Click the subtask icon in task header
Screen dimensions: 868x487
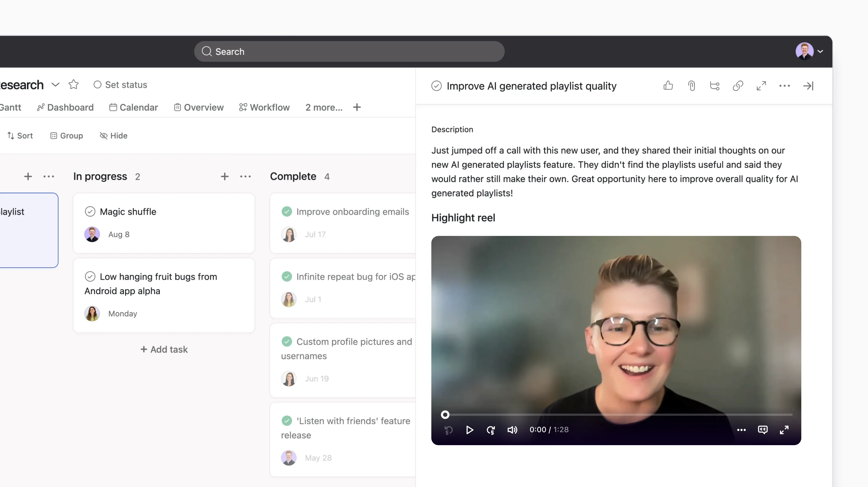coord(715,86)
